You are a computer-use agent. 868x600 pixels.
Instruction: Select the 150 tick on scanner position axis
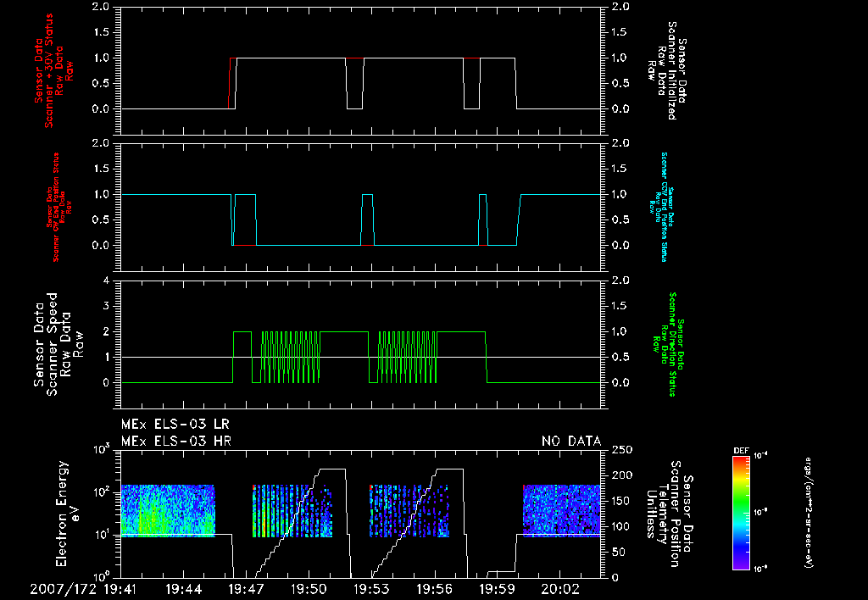(x=622, y=501)
